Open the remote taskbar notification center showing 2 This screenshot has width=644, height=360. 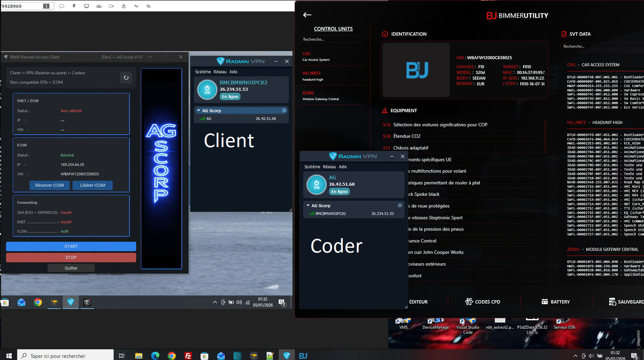pos(282,303)
